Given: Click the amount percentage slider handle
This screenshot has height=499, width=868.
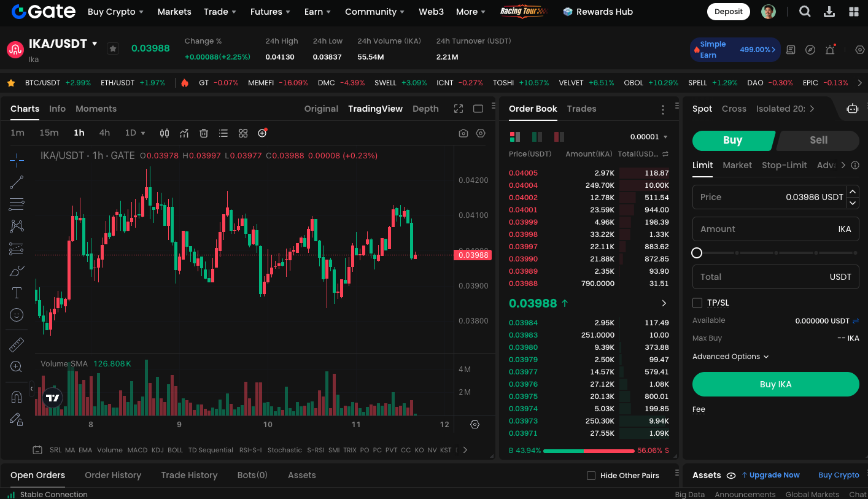Looking at the screenshot, I should coord(697,253).
